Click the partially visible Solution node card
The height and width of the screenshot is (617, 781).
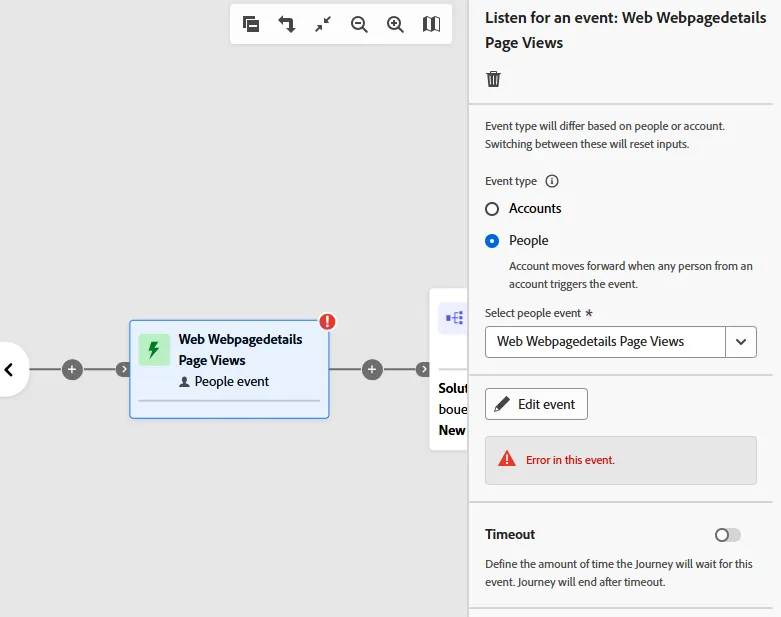448,370
